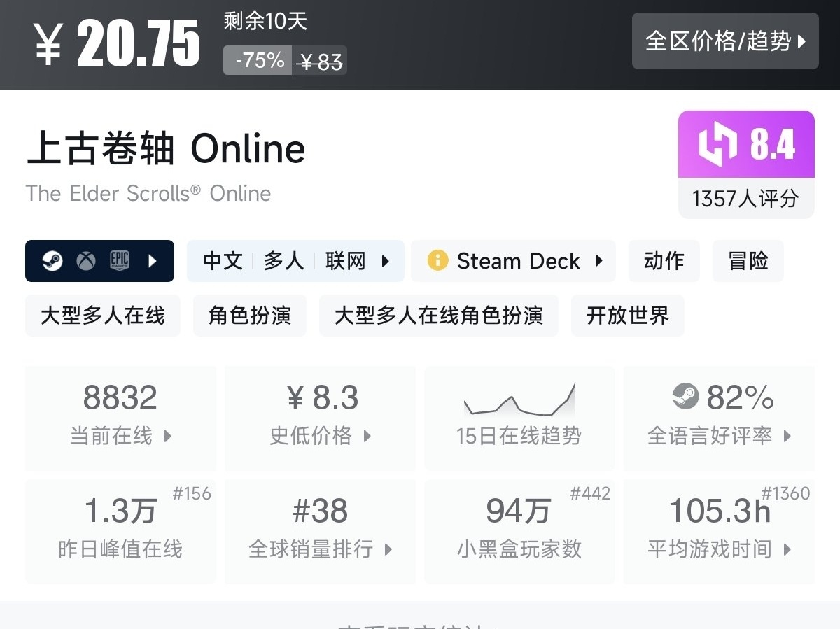Image resolution: width=840 pixels, height=629 pixels.
Task: Select the 大型多人在线角色扮演 tag
Action: point(439,316)
